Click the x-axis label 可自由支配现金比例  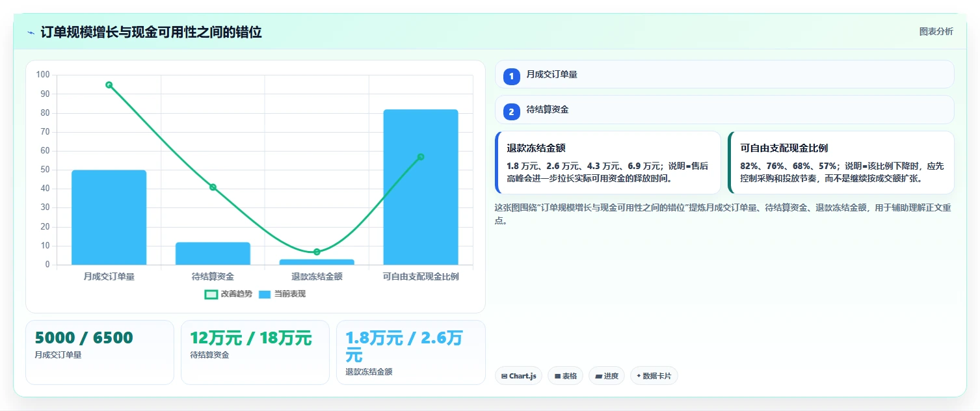point(421,276)
